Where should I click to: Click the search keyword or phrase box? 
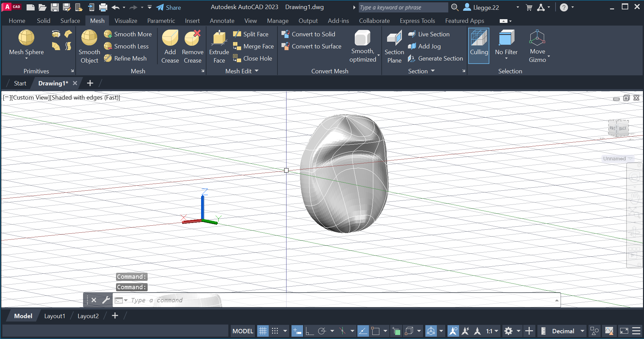(403, 7)
